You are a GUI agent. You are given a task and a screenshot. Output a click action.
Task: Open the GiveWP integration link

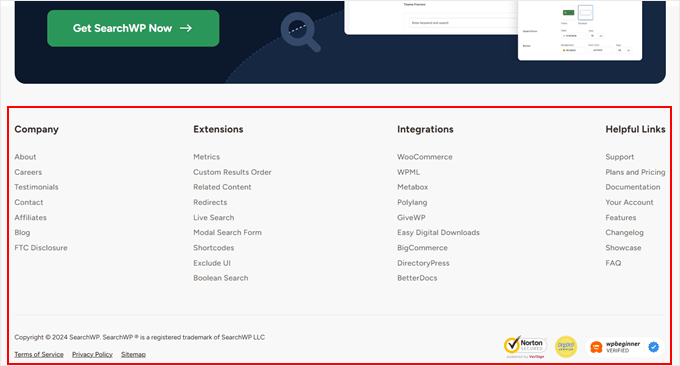coord(411,218)
